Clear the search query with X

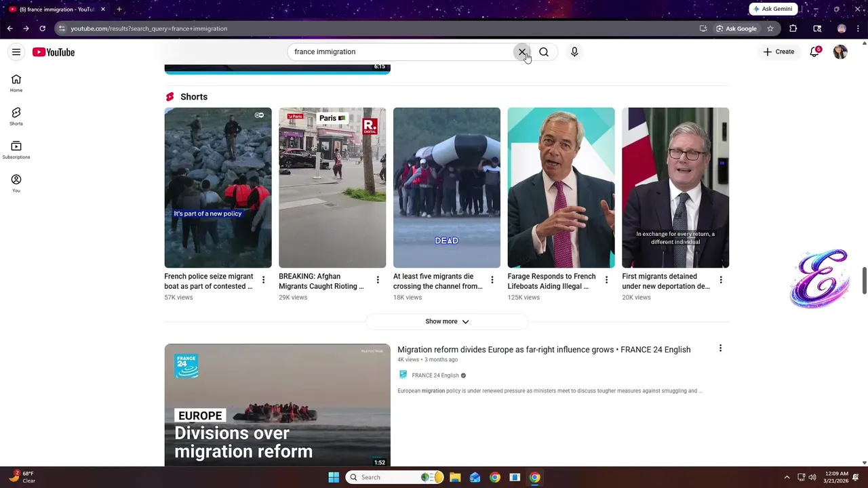tap(522, 52)
